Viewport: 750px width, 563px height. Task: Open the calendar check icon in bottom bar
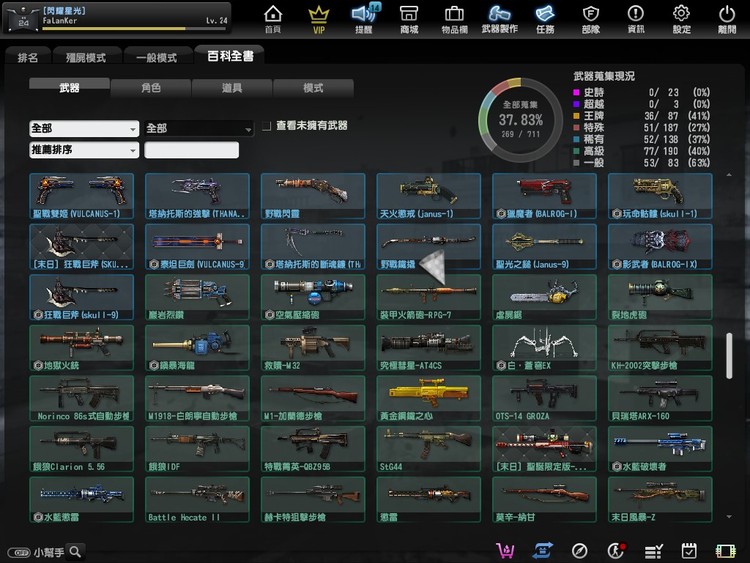pos(689,551)
